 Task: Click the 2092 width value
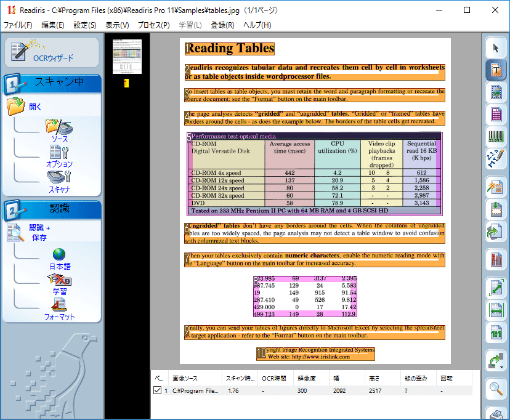click(339, 390)
